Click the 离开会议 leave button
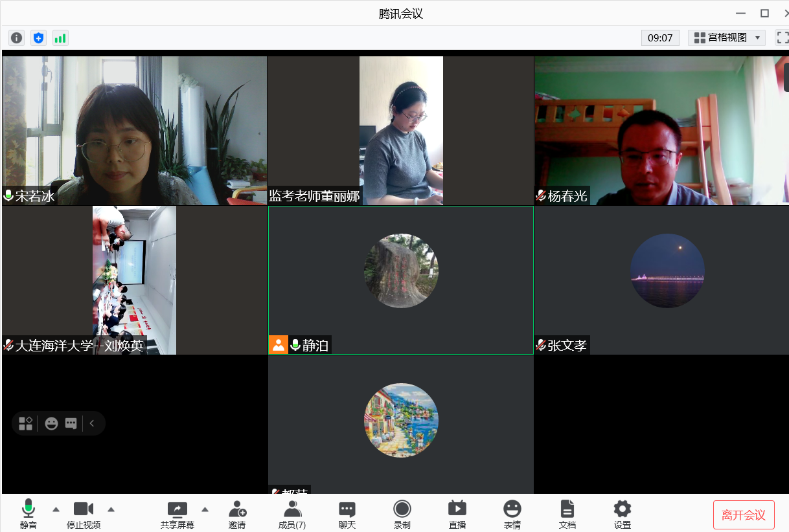 pos(743,515)
